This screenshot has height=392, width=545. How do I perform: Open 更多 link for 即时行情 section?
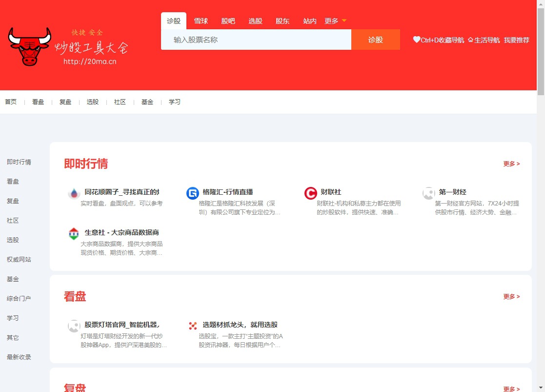[x=510, y=164]
